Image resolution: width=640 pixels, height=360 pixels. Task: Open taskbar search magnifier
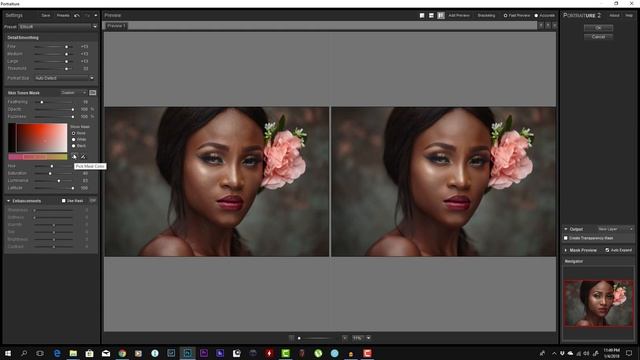pos(24,353)
